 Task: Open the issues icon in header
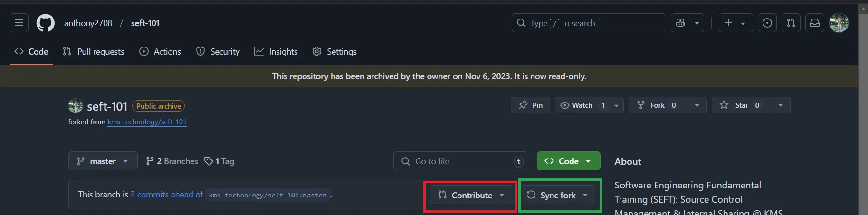[767, 23]
